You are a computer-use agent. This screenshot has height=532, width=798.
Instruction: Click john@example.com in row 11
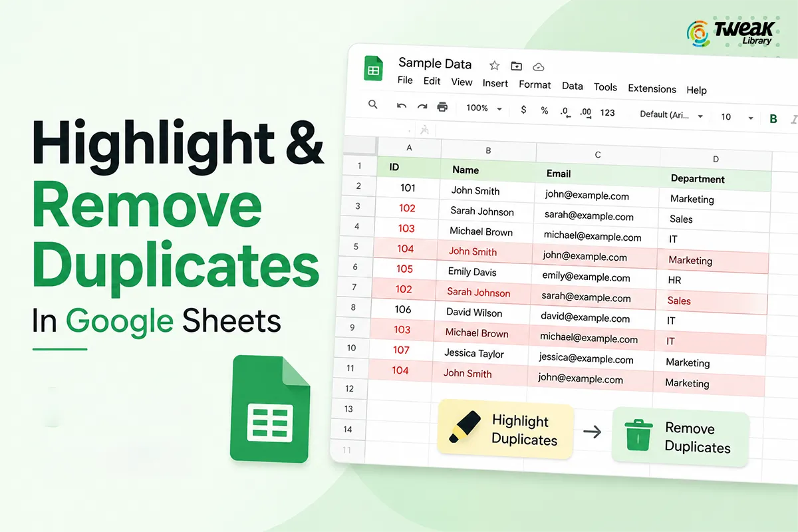589,380
